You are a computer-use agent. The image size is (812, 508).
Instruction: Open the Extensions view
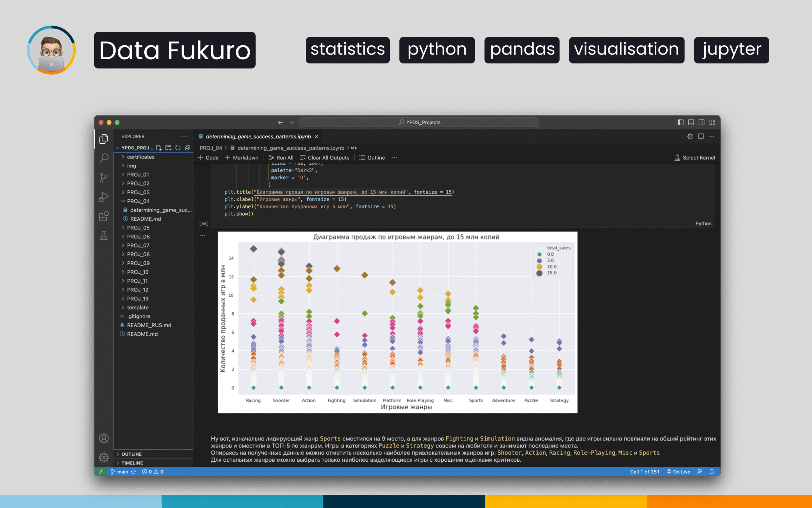coord(104,216)
